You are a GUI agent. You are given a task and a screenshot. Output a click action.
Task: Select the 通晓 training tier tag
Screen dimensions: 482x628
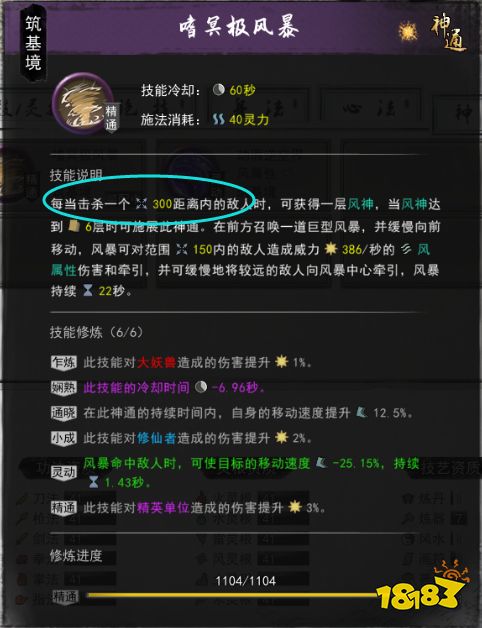click(63, 413)
